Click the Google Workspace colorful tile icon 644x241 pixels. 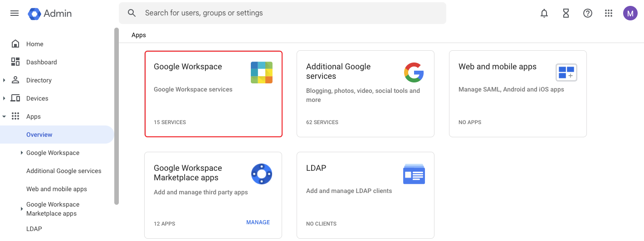(x=262, y=72)
